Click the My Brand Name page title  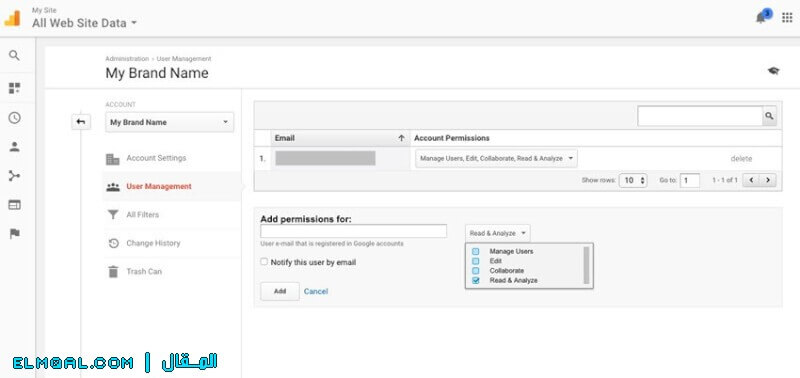coord(157,73)
